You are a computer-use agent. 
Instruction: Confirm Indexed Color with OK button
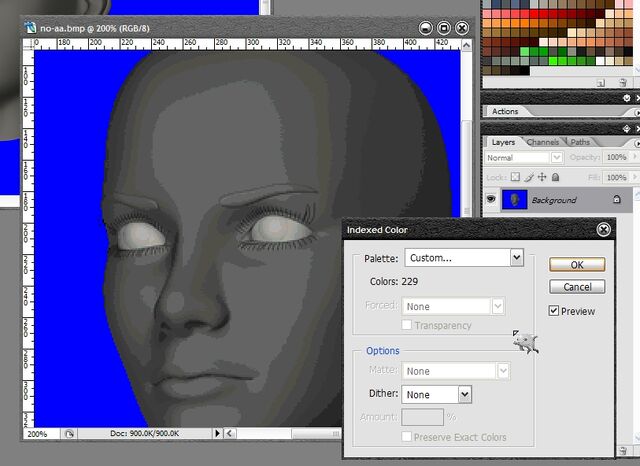point(577,265)
